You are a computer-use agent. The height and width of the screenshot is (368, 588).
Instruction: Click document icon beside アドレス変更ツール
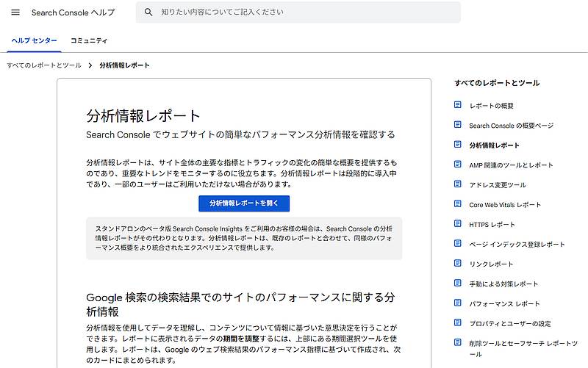[x=457, y=184]
